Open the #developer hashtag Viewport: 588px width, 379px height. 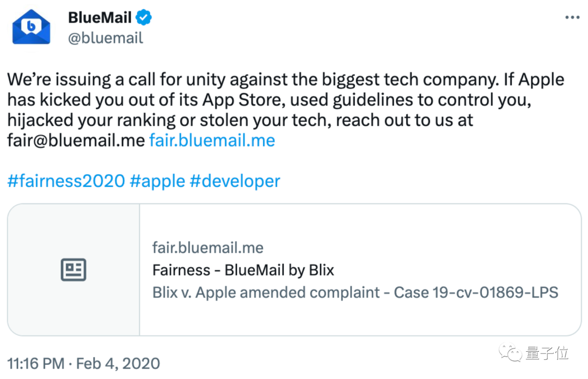click(x=235, y=181)
